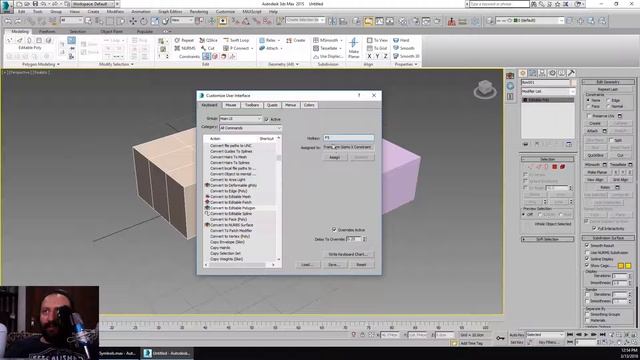The image size is (640, 360).
Task: Switch to the Colors tab in dialog
Action: click(309, 105)
